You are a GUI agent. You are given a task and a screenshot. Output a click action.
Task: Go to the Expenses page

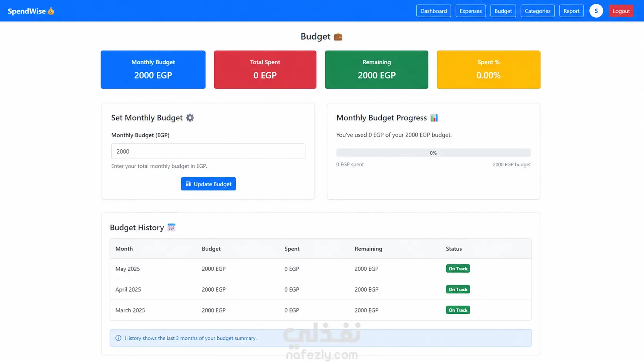(x=470, y=11)
